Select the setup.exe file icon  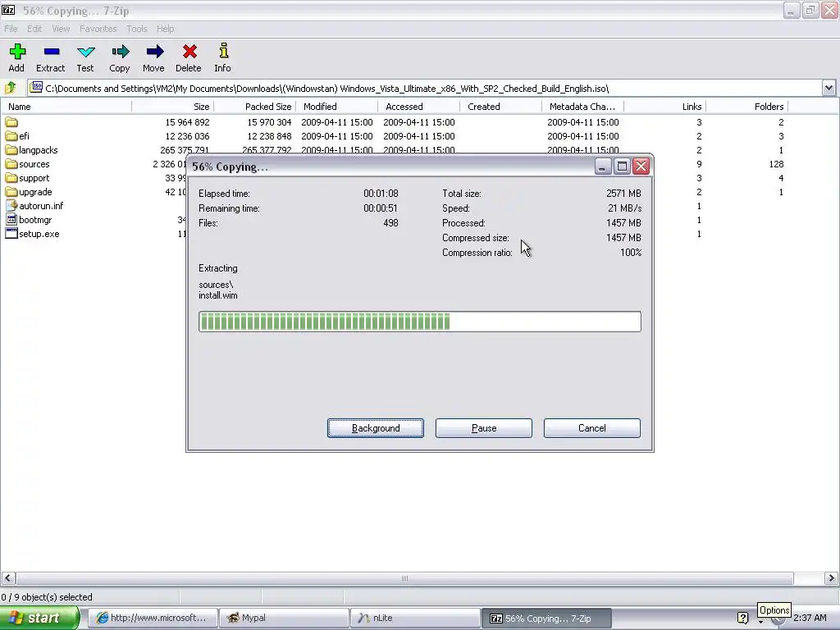tap(11, 234)
